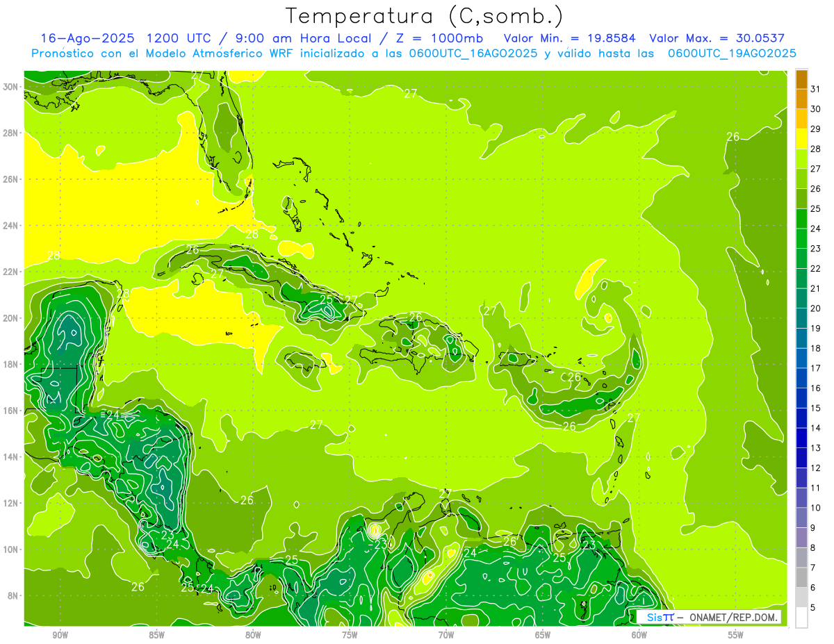Click the "70W" longitude axis label
Screen dimensions: 834x644
[x=446, y=635]
